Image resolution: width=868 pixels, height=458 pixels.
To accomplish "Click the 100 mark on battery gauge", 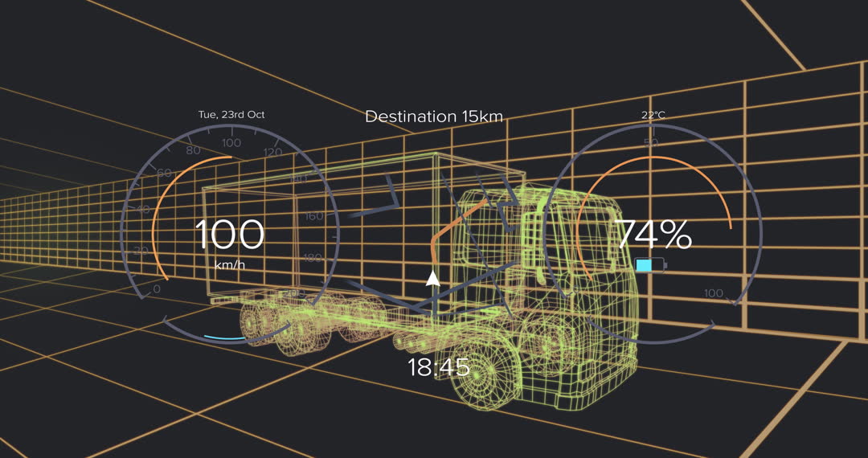I will pyautogui.click(x=713, y=293).
